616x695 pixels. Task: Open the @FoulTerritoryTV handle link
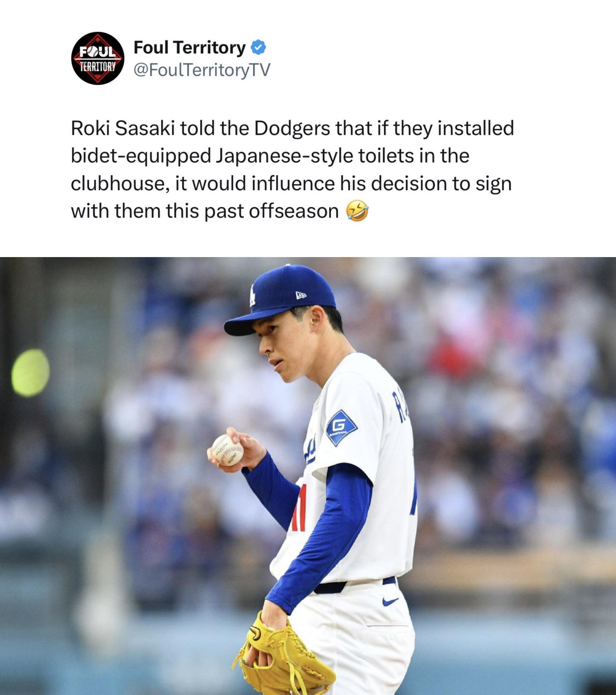(x=202, y=69)
